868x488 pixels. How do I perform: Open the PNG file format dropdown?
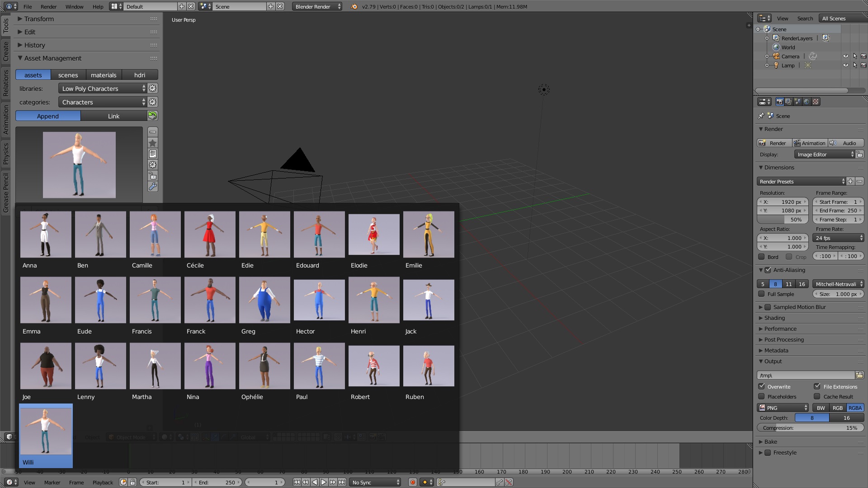click(x=783, y=408)
